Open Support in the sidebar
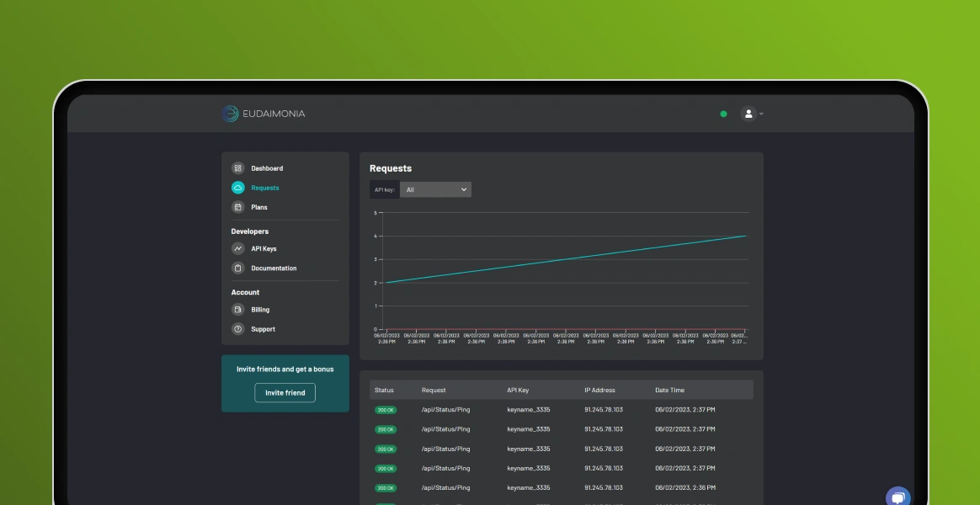The image size is (980, 505). tap(264, 329)
